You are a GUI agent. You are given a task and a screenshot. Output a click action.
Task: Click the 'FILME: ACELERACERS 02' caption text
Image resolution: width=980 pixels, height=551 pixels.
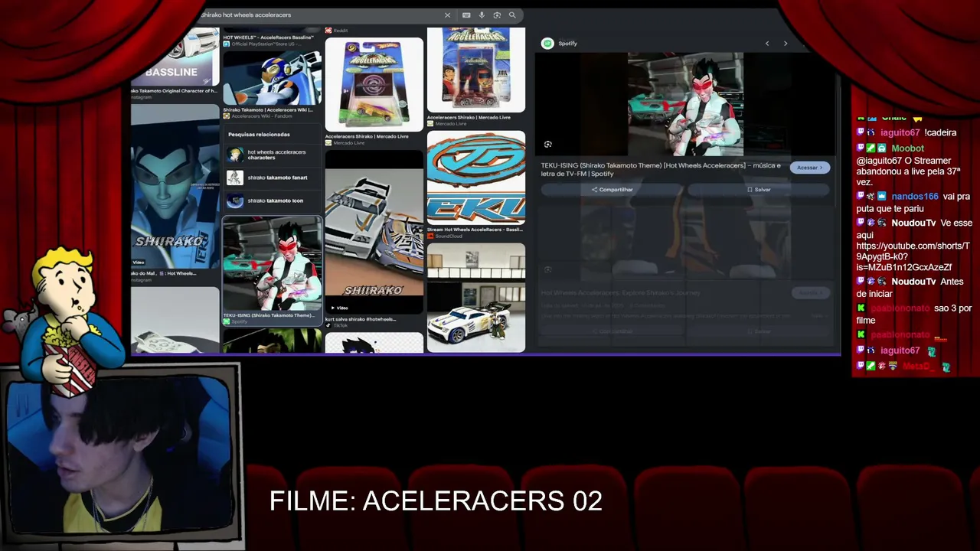[x=436, y=501]
